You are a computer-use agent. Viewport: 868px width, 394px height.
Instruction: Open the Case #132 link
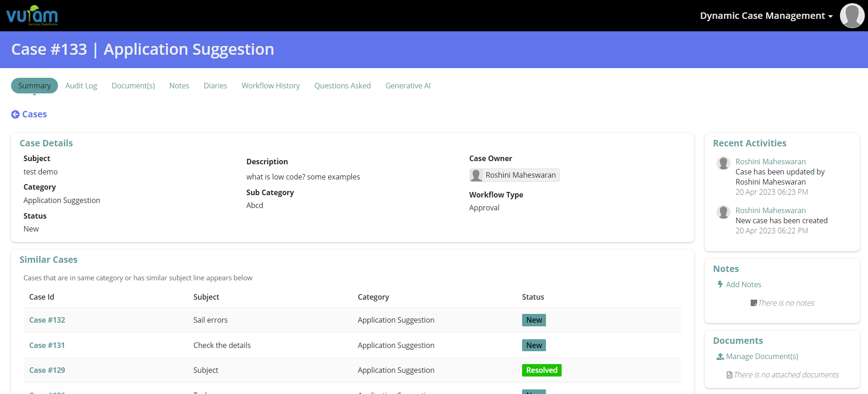pyautogui.click(x=47, y=320)
